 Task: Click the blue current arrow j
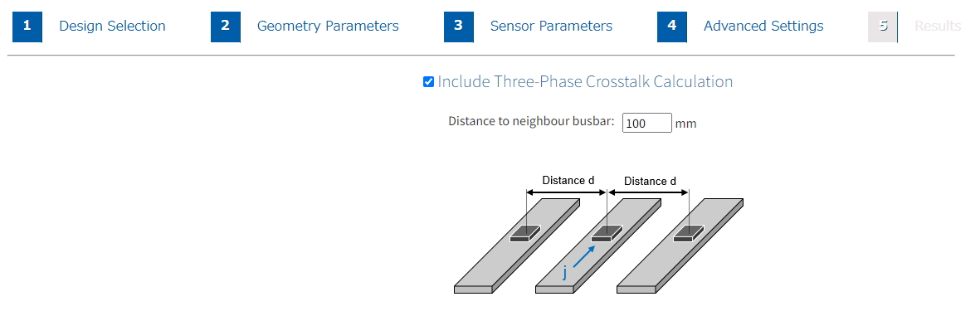click(x=583, y=258)
